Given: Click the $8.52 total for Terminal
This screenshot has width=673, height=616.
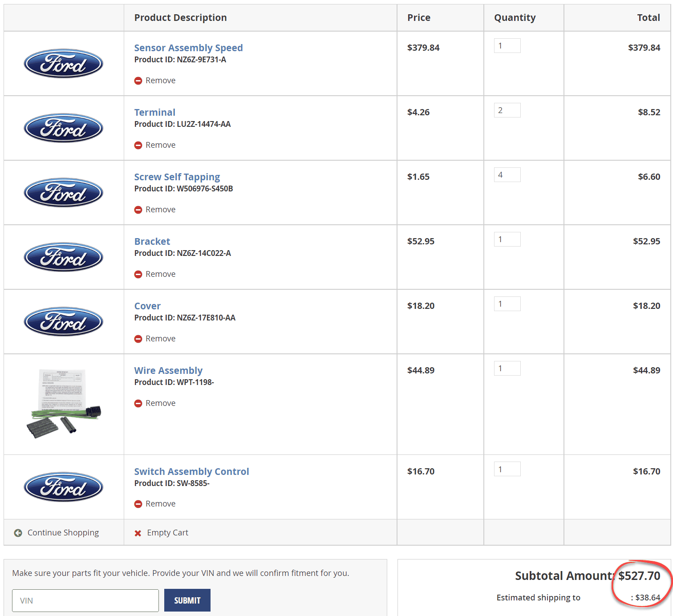Looking at the screenshot, I should pyautogui.click(x=649, y=112).
